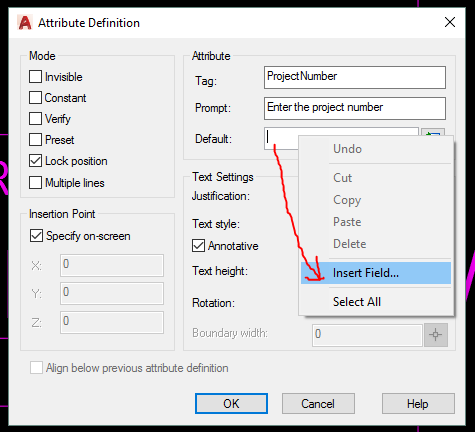Screen dimensions: 475x432
Task: Click the Boundary width pick point icon
Action: [436, 334]
